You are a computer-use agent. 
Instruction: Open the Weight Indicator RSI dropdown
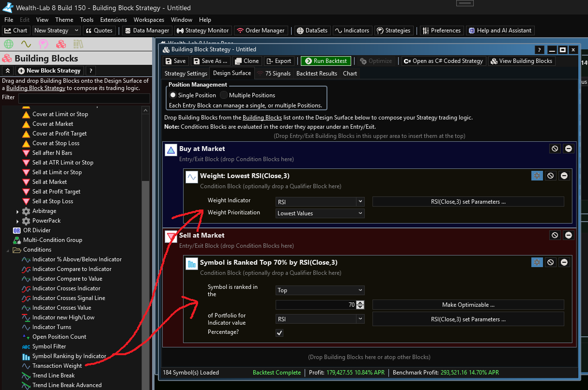click(x=320, y=202)
